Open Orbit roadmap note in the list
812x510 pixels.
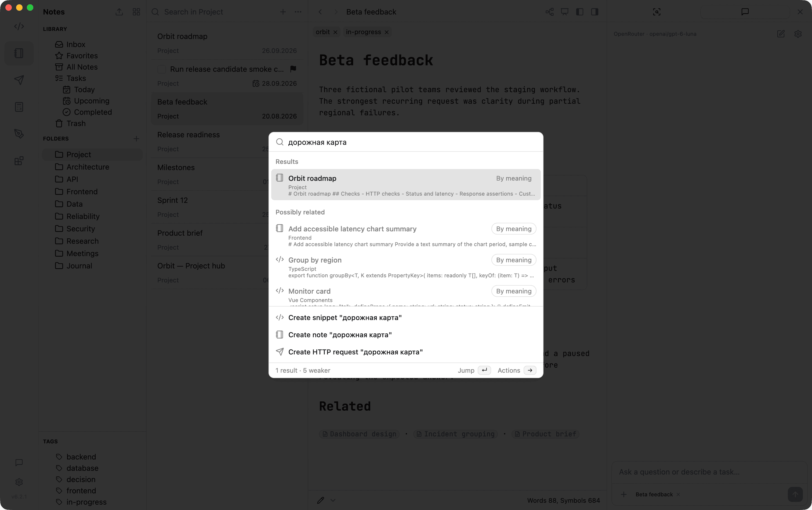227,43
